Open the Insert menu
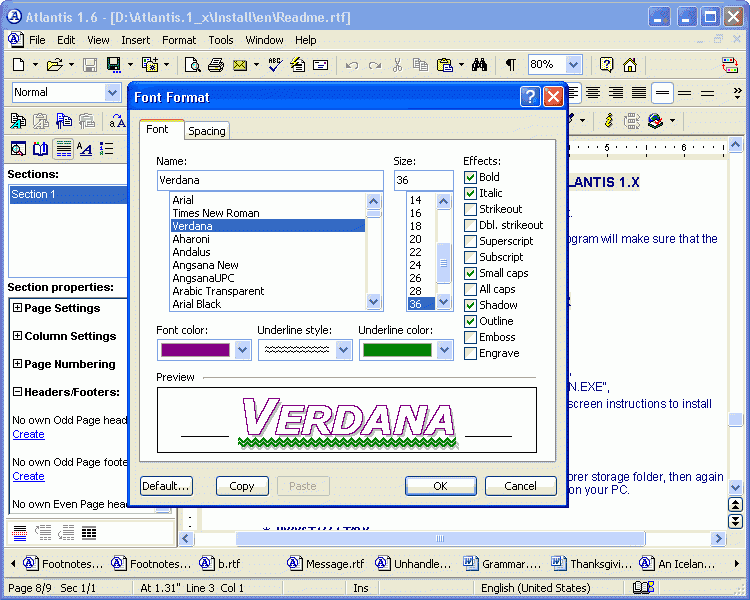The height and width of the screenshot is (600, 750). tap(135, 40)
